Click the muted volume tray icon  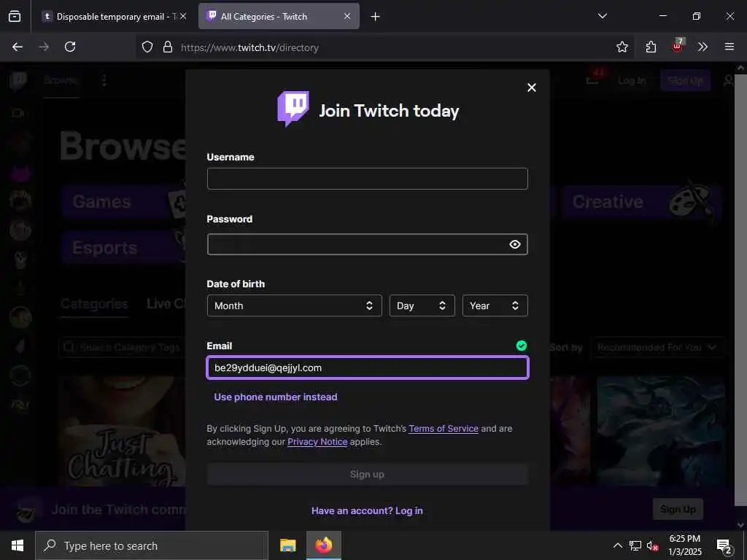[652, 545]
